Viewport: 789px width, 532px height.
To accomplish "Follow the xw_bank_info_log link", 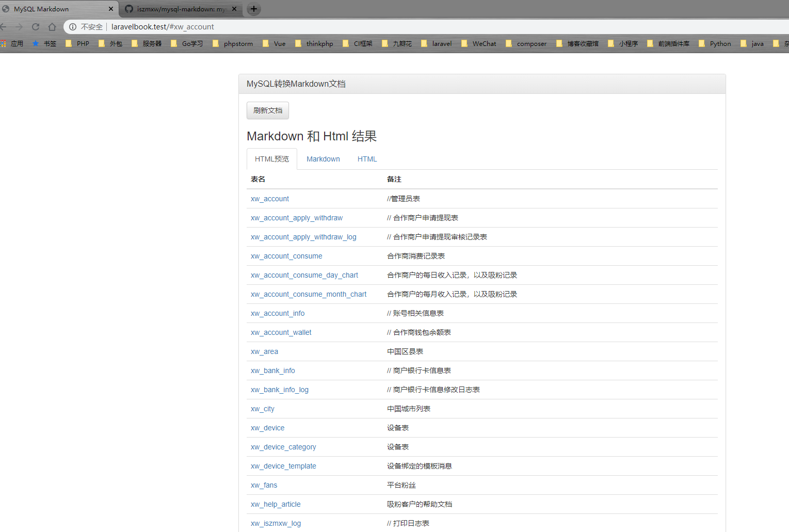I will (280, 390).
